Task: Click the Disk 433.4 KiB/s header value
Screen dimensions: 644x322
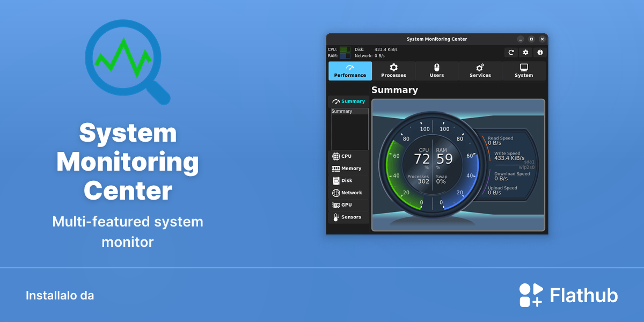Action: [x=386, y=49]
